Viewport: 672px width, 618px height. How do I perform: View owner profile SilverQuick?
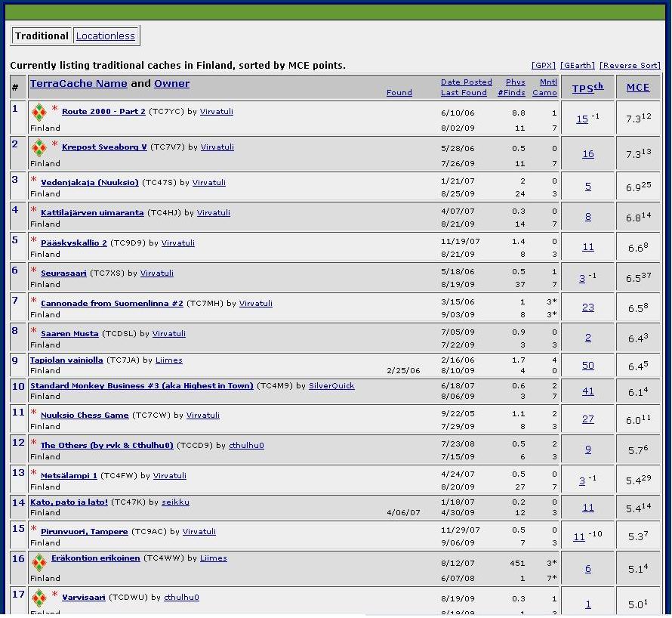pos(331,385)
